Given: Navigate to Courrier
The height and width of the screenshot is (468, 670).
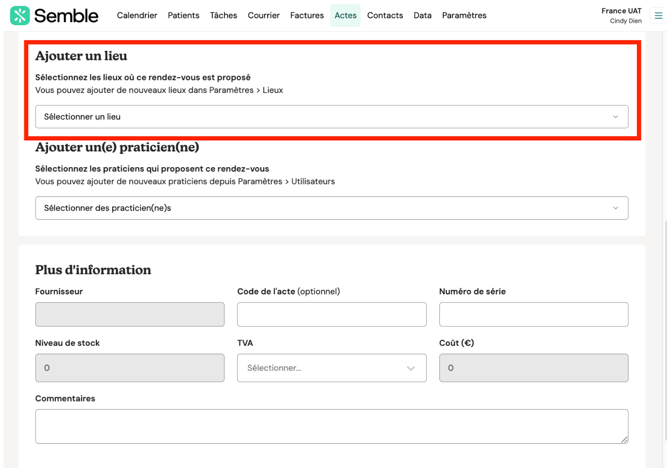Looking at the screenshot, I should [x=264, y=16].
